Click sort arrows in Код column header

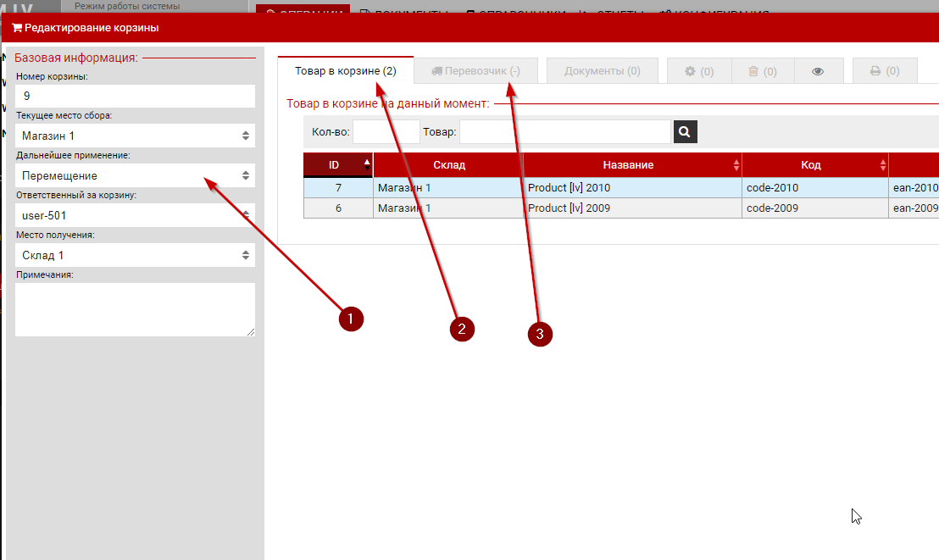882,165
